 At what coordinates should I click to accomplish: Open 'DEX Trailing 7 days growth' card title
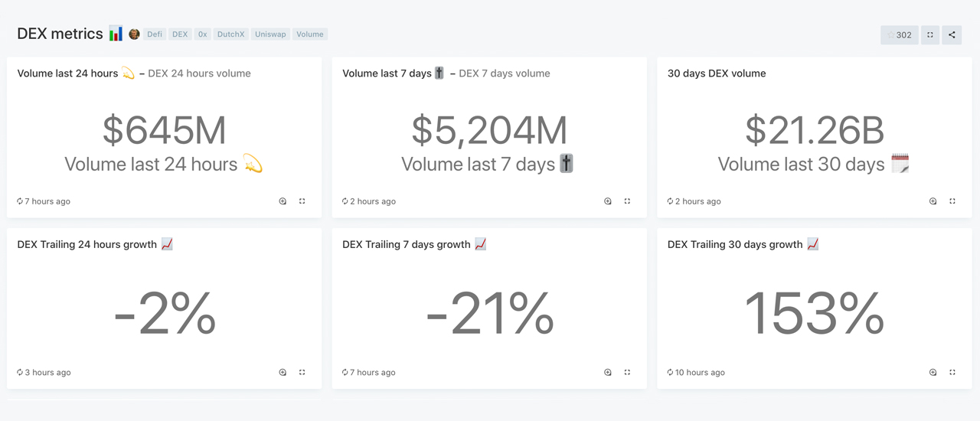click(414, 244)
